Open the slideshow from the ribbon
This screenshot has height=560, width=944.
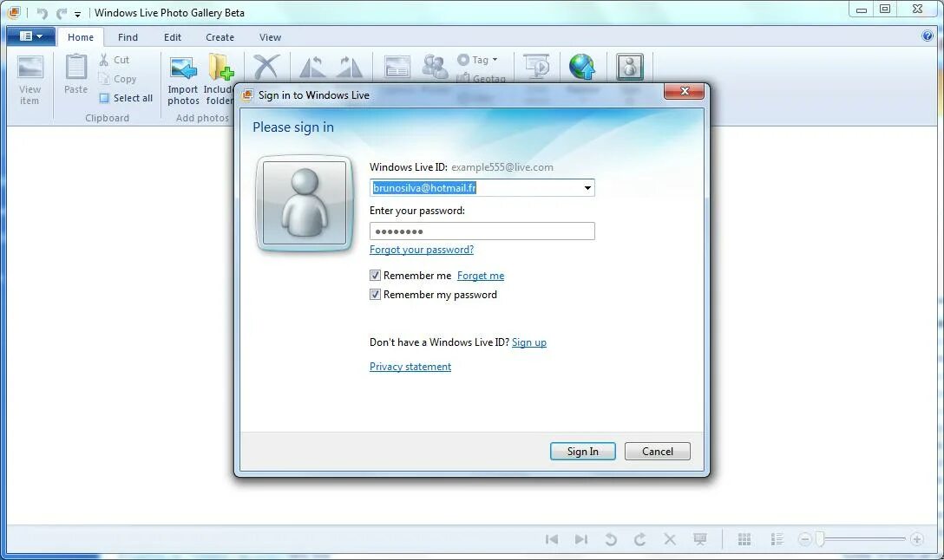tap(536, 68)
